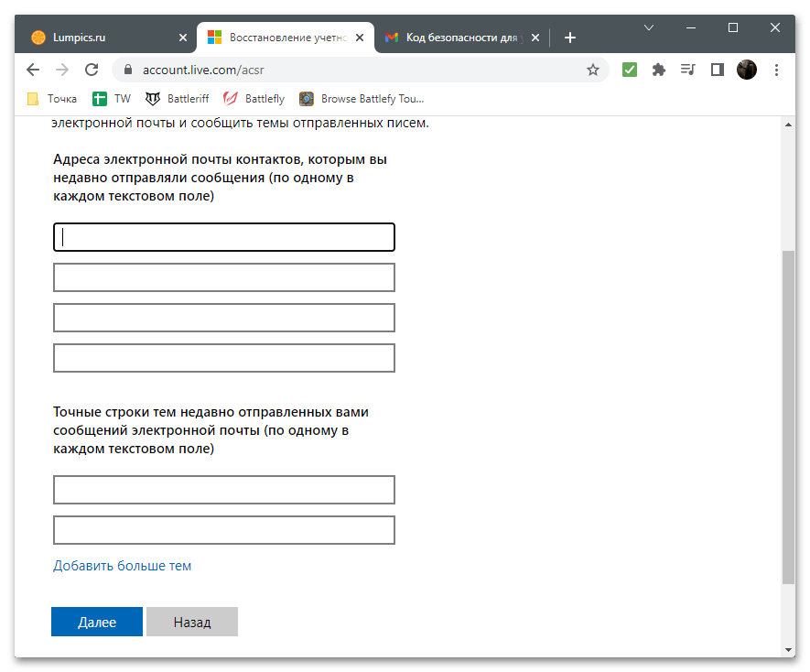Open the Точка bookmark folder
The width and height of the screenshot is (810, 672).
[52, 99]
